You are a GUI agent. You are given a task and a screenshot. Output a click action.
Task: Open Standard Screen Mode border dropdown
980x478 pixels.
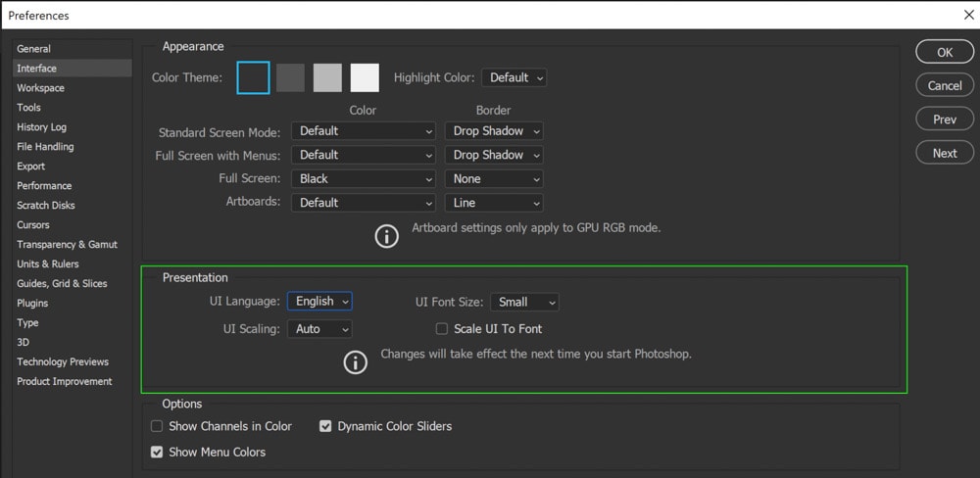(494, 131)
